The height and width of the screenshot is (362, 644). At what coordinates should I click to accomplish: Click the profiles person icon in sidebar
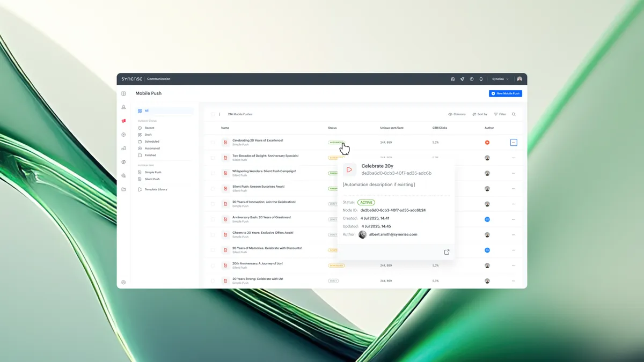tap(123, 107)
